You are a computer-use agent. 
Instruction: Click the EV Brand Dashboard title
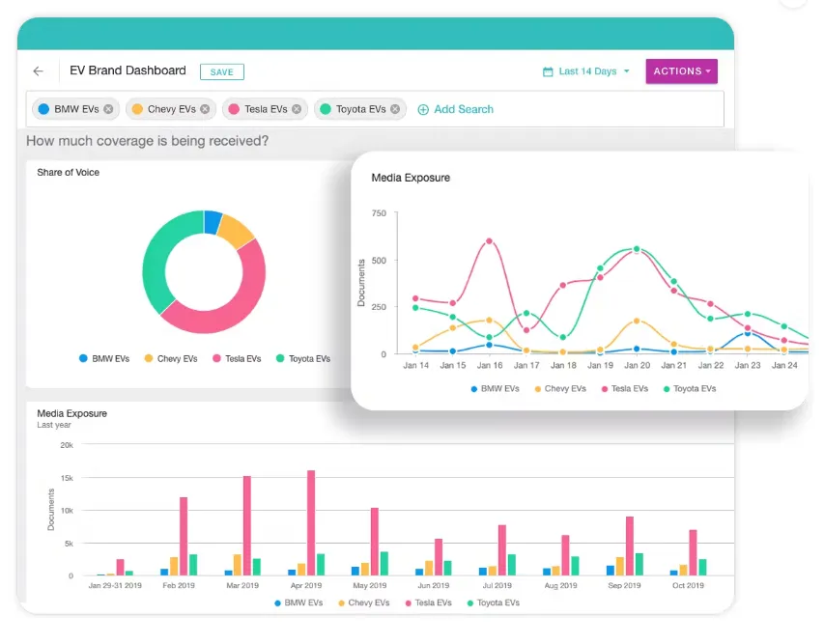click(128, 70)
